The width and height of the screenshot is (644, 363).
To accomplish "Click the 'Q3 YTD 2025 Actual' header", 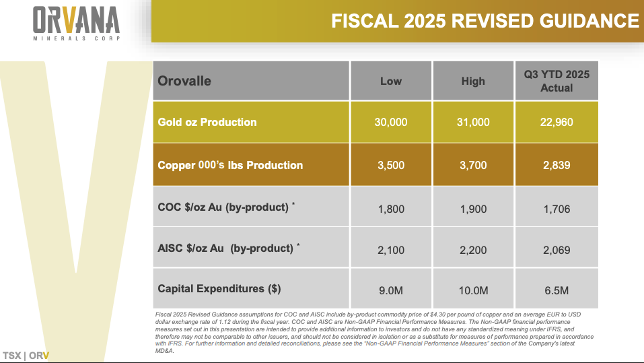I will 557,81.
